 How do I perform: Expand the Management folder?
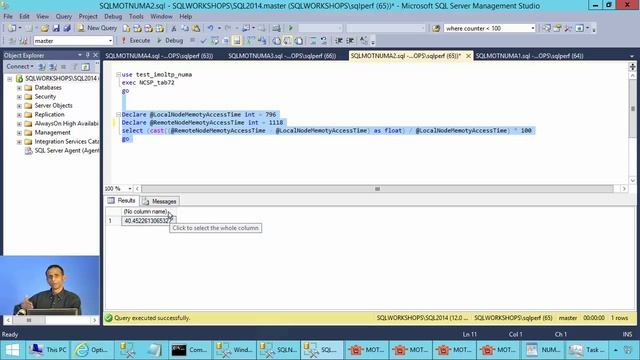point(19,133)
